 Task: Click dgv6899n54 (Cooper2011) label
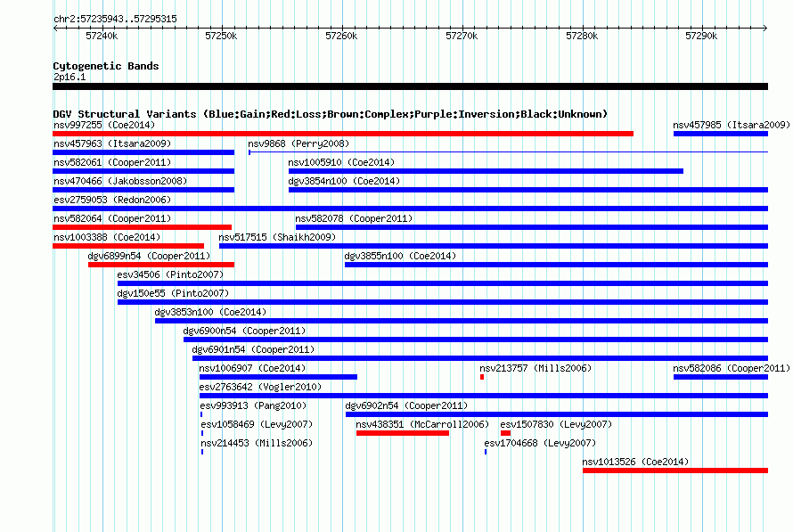tap(149, 256)
